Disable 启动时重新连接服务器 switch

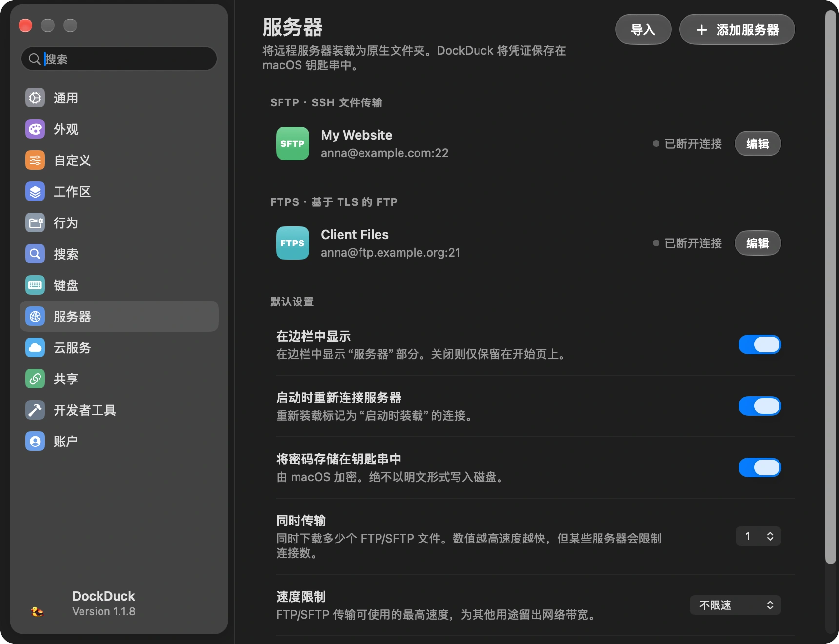click(759, 406)
